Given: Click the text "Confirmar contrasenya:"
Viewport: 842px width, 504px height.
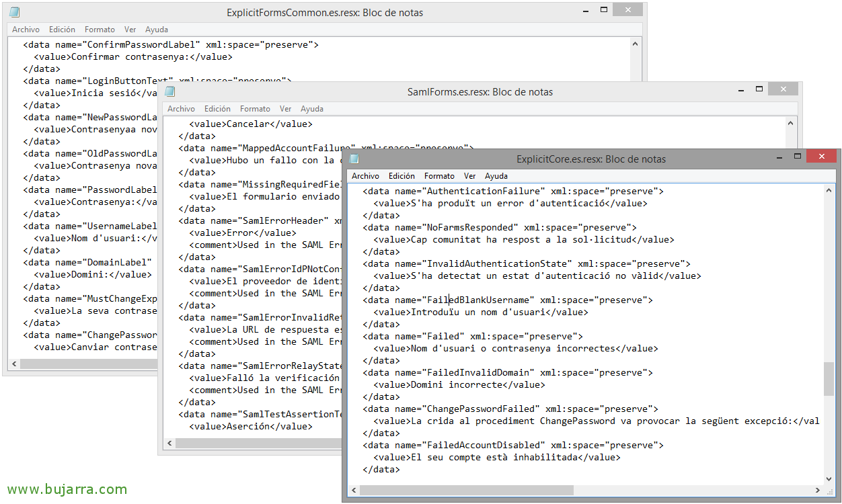Looking at the screenshot, I should click(x=130, y=57).
